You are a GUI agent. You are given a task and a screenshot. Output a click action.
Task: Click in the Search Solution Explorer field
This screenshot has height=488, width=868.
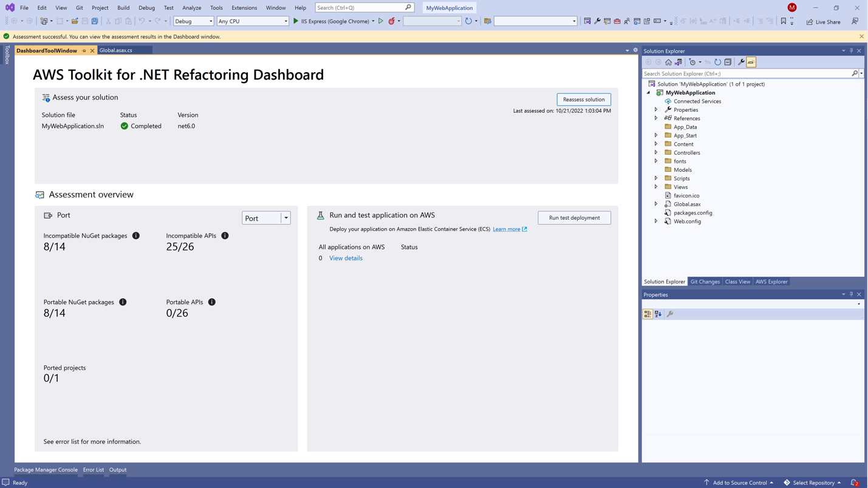747,73
